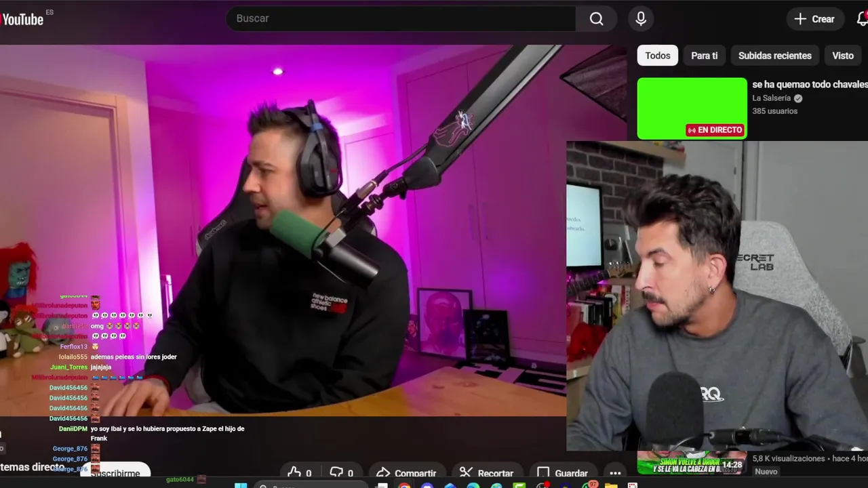The width and height of the screenshot is (868, 488).
Task: Open the 14:28 suggested video thumbnail
Action: pyautogui.click(x=692, y=463)
